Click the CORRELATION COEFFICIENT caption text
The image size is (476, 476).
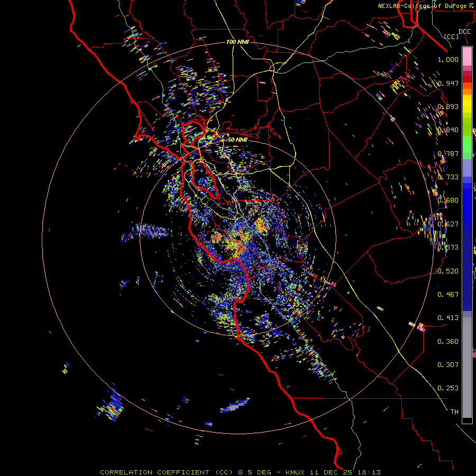coord(154,472)
